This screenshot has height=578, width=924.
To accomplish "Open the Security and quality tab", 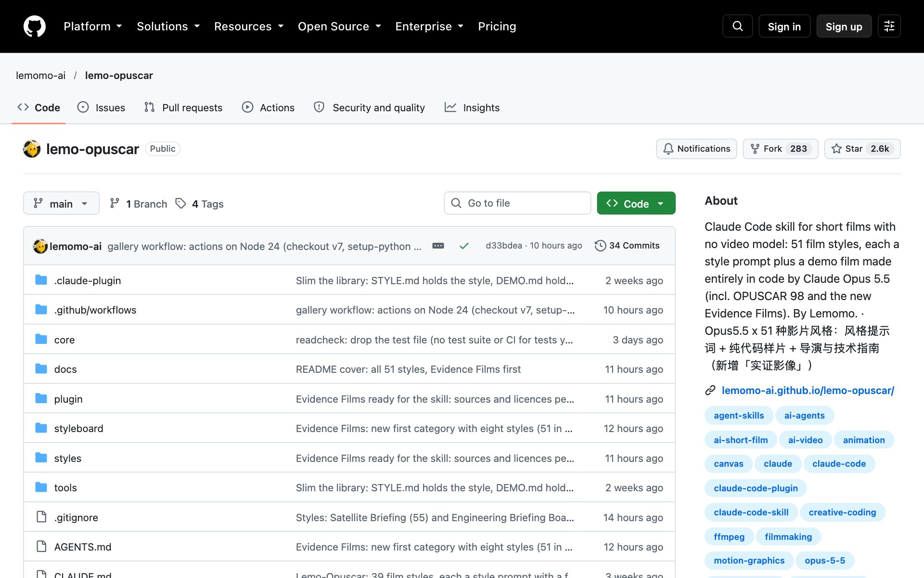I will coord(369,107).
